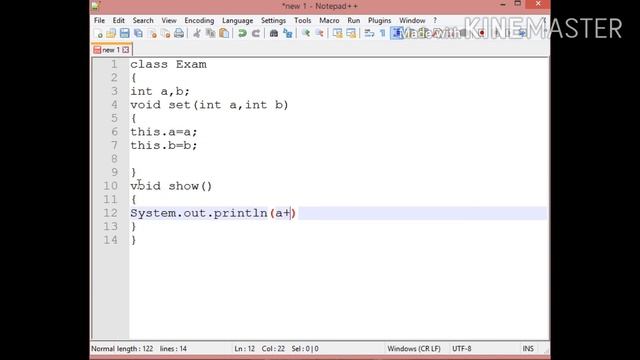
Task: Click 'void set(int a,int b)' line
Action: (x=209, y=105)
